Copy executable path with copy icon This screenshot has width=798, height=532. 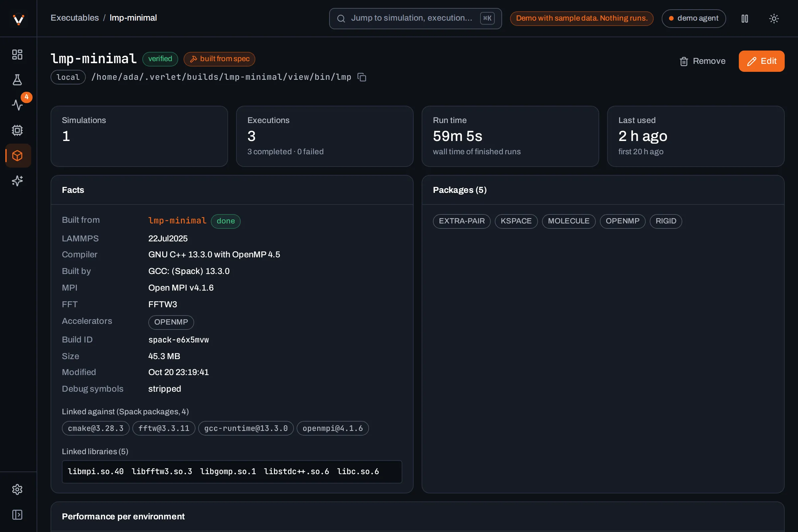point(362,77)
